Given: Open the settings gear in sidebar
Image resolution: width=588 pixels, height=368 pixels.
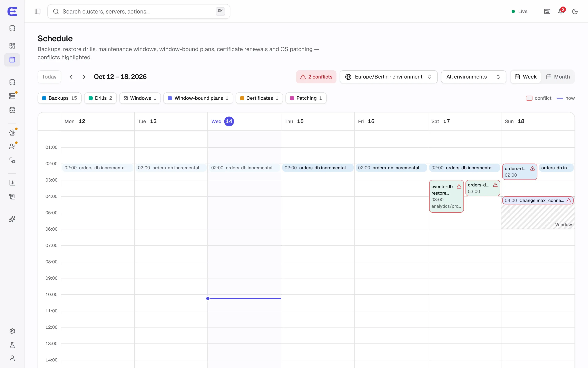Looking at the screenshot, I should (12, 331).
